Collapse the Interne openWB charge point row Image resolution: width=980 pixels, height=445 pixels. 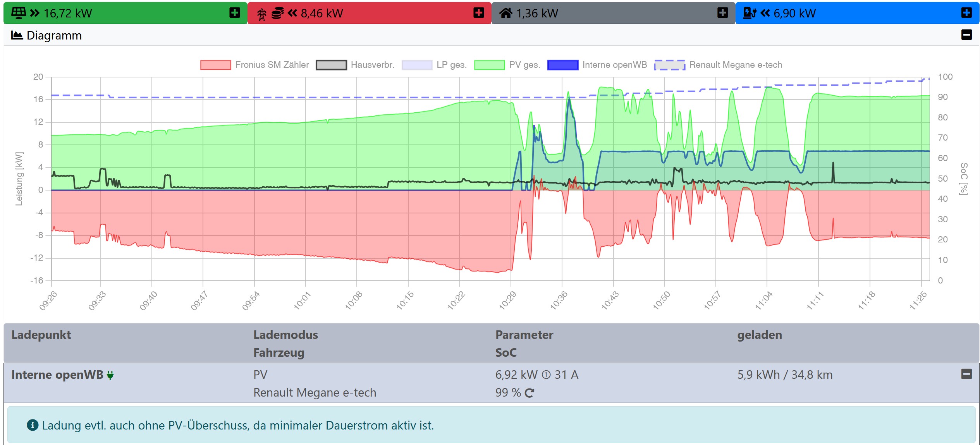pos(966,374)
